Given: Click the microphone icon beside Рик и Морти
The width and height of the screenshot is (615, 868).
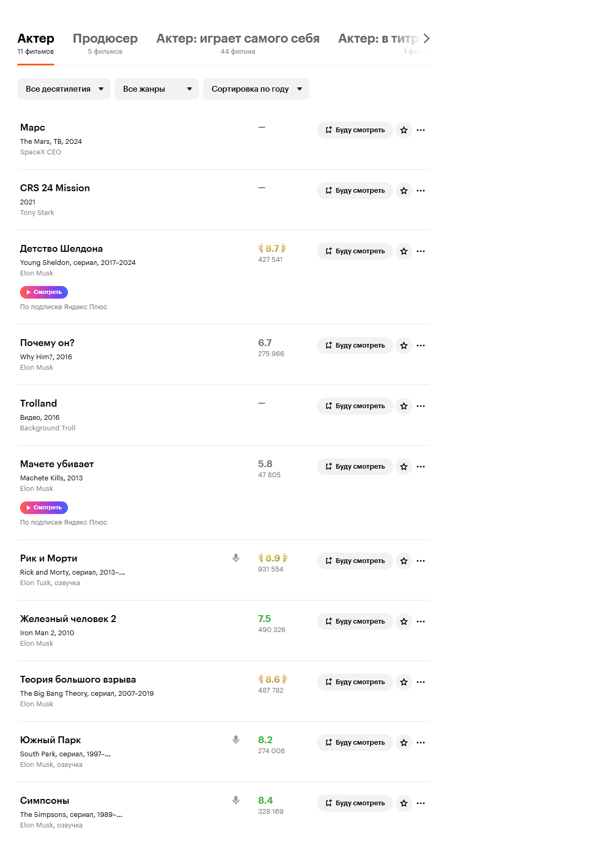Looking at the screenshot, I should [x=236, y=558].
